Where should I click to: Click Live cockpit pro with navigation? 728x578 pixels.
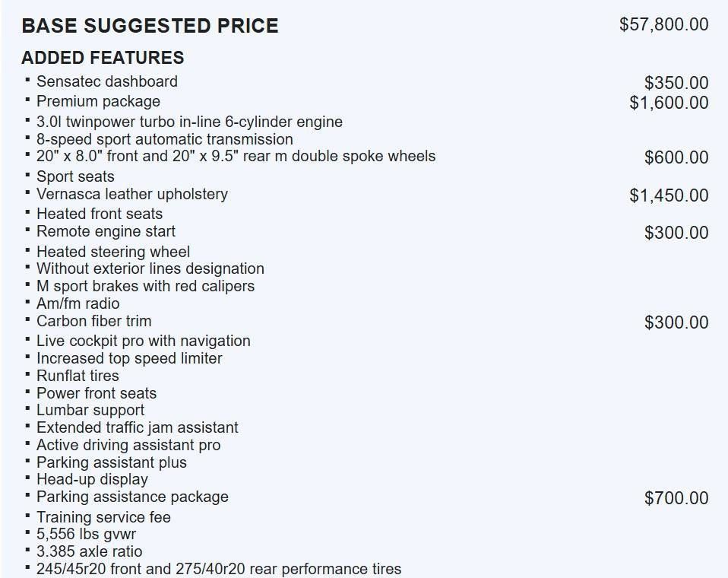pyautogui.click(x=143, y=341)
